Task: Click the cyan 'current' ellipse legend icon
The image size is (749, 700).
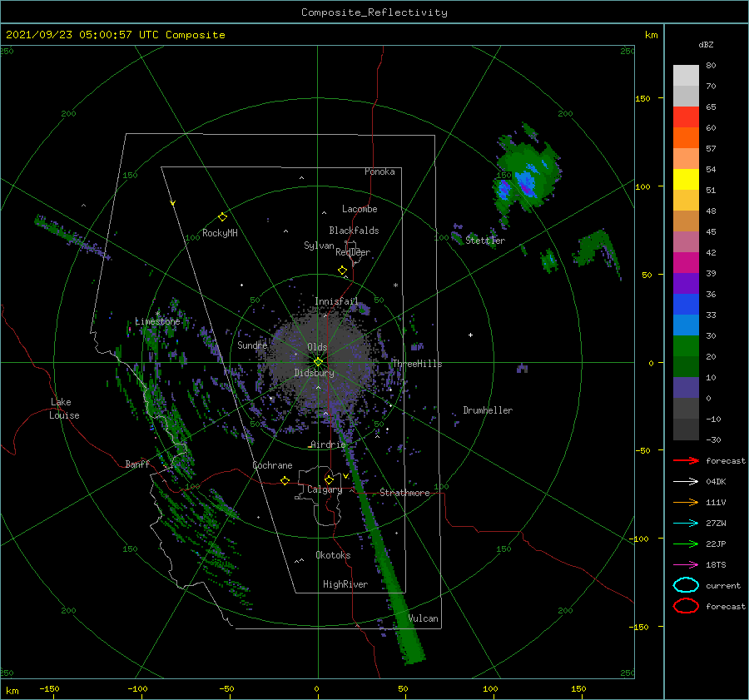Action: coord(686,585)
